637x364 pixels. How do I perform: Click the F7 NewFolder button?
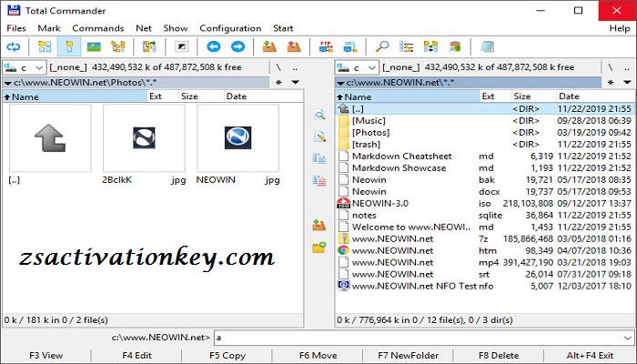click(x=409, y=356)
